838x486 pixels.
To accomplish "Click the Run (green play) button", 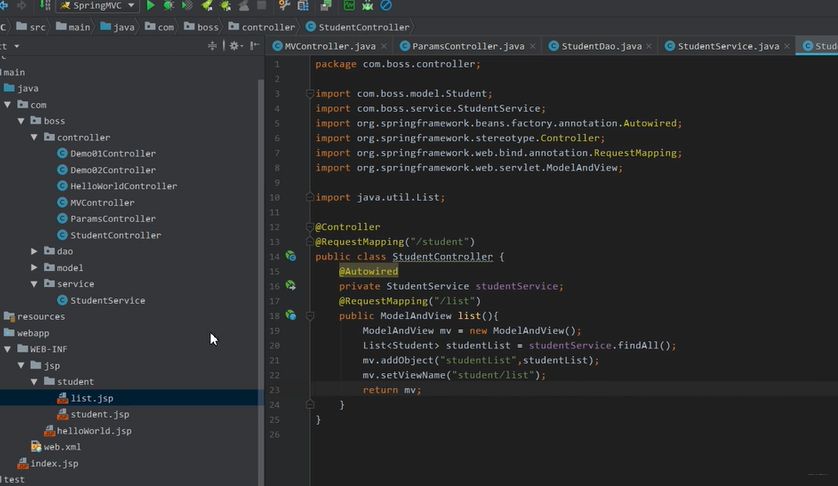I will (150, 6).
